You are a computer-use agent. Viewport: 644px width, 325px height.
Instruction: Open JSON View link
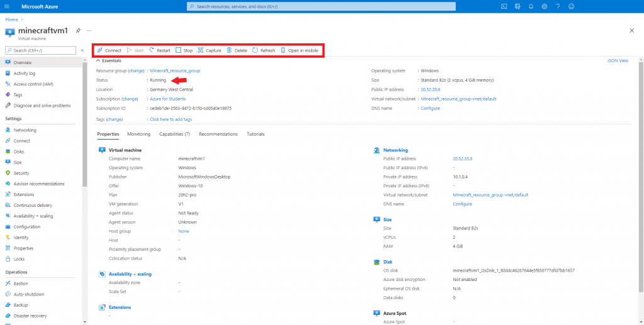point(617,61)
